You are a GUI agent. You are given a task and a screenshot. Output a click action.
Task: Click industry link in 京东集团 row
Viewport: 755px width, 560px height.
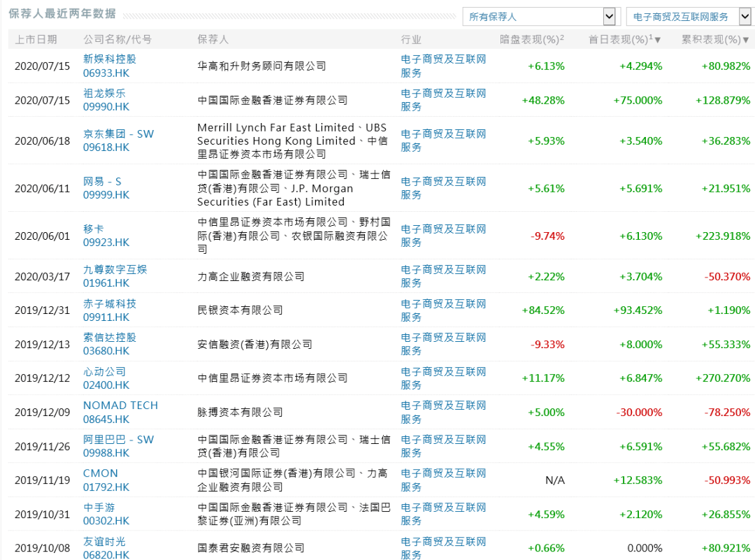pos(443,141)
